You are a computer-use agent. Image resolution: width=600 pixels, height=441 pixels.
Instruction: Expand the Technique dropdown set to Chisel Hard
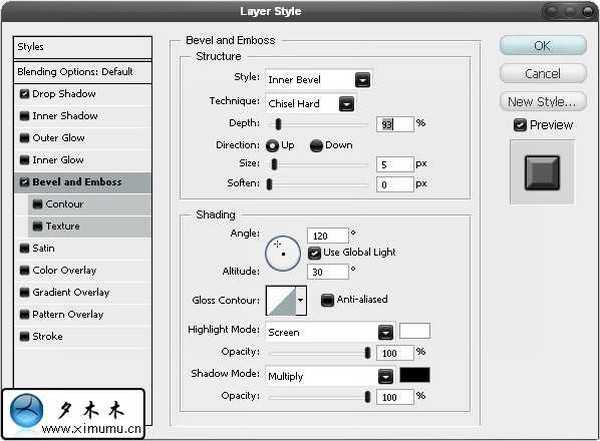point(346,102)
